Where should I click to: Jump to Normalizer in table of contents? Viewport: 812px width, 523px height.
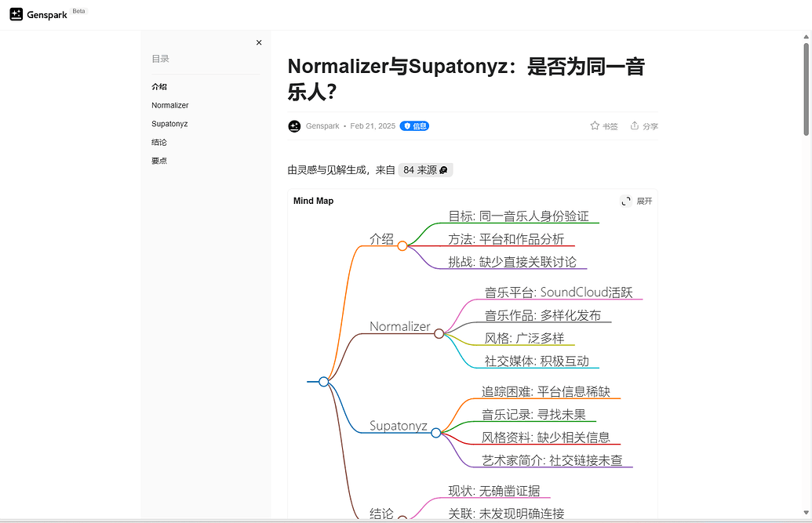170,105
